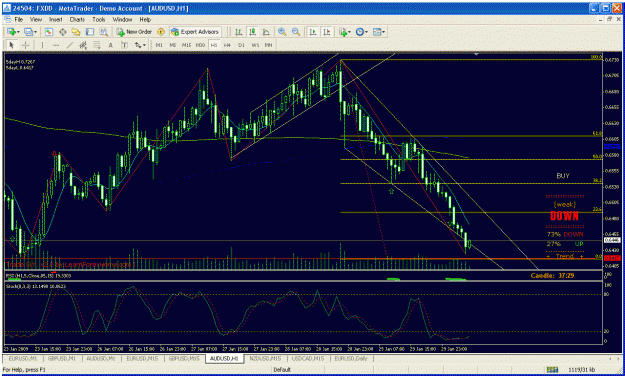Click the chart shift marker triangle
This screenshot has height=376, width=625.
pos(476,54)
